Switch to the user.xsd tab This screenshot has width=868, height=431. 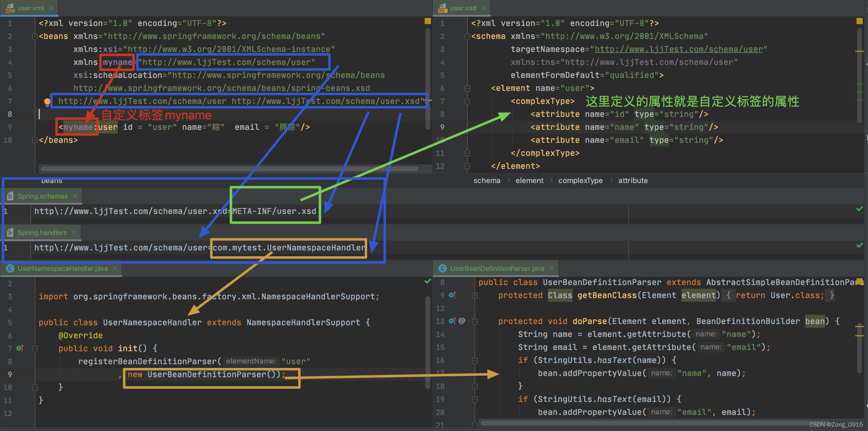tap(463, 8)
